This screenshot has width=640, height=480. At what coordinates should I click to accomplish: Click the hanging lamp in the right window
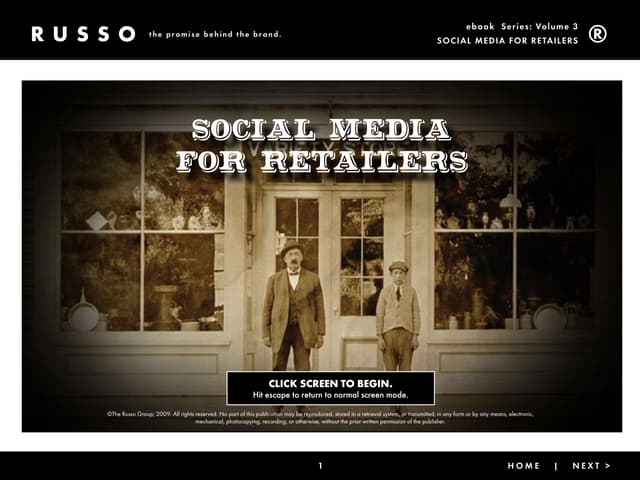510,201
